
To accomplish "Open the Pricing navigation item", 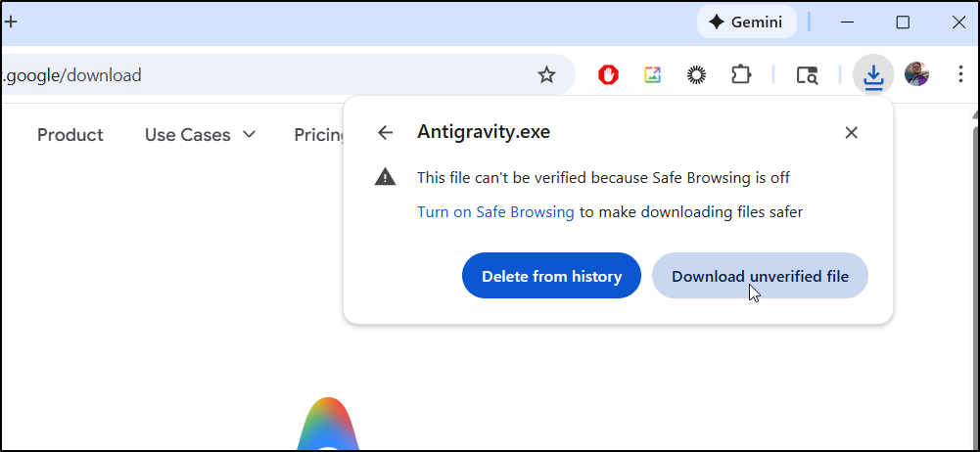I will (319, 135).
